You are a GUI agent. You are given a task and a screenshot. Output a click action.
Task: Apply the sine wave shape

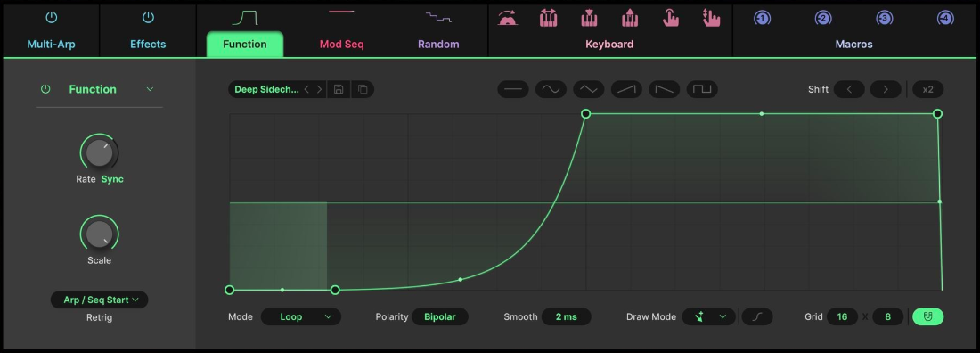pos(551,89)
